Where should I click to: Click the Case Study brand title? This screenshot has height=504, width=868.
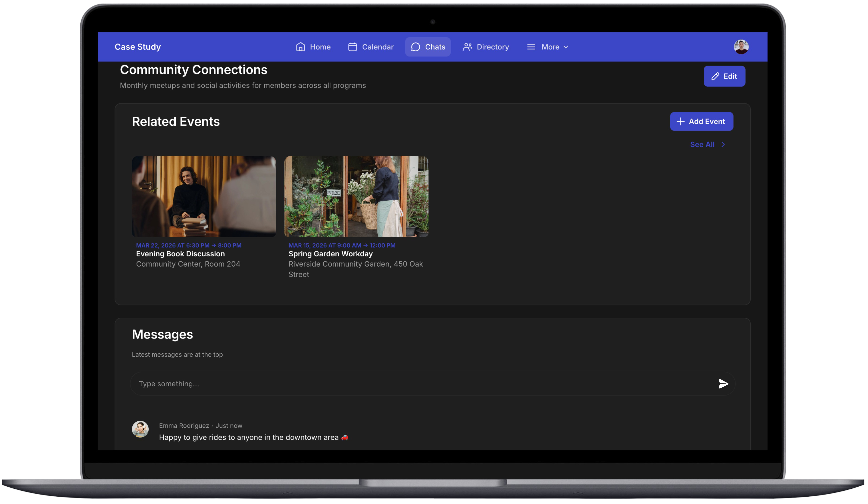137,47
